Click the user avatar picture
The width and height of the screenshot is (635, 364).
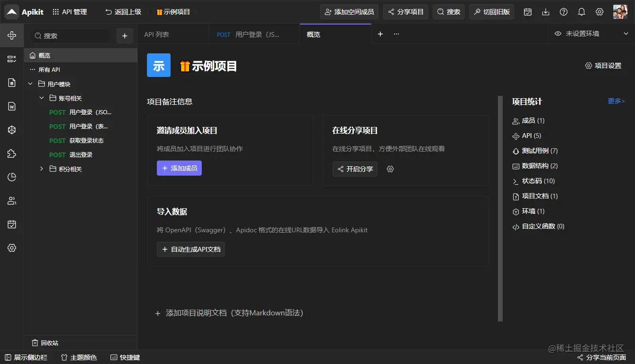point(620,12)
